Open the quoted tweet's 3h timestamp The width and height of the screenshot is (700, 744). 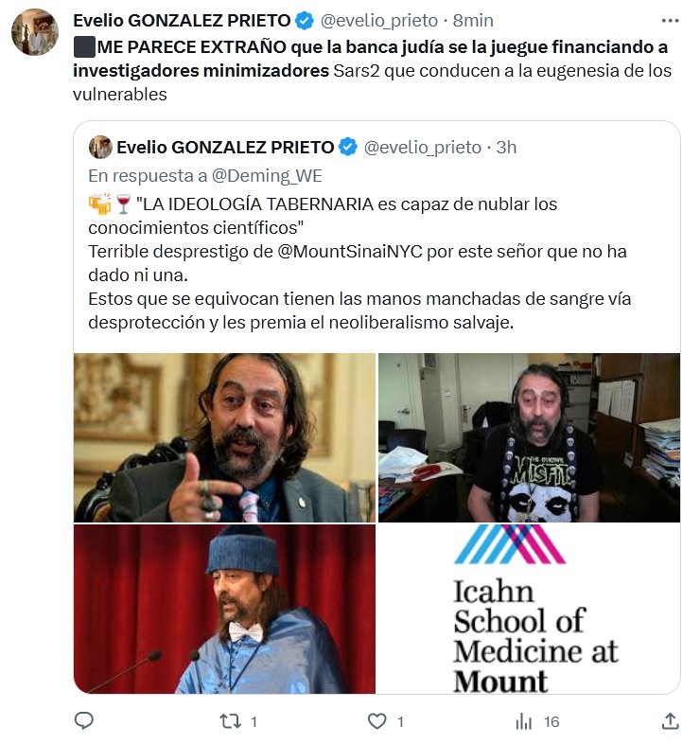[x=506, y=148]
